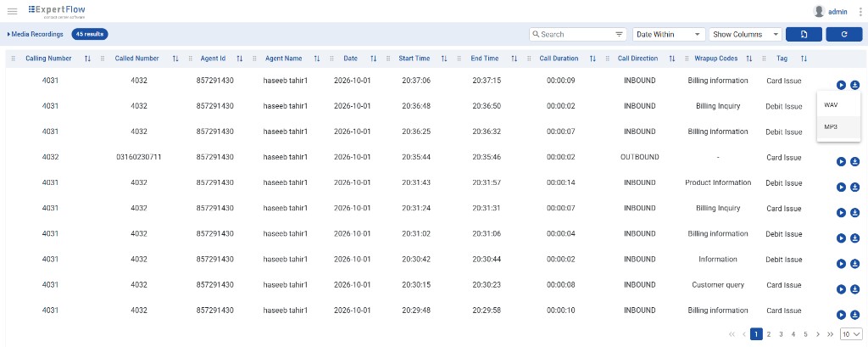Jump to the first page of results
This screenshot has height=347, width=868.
(732, 334)
